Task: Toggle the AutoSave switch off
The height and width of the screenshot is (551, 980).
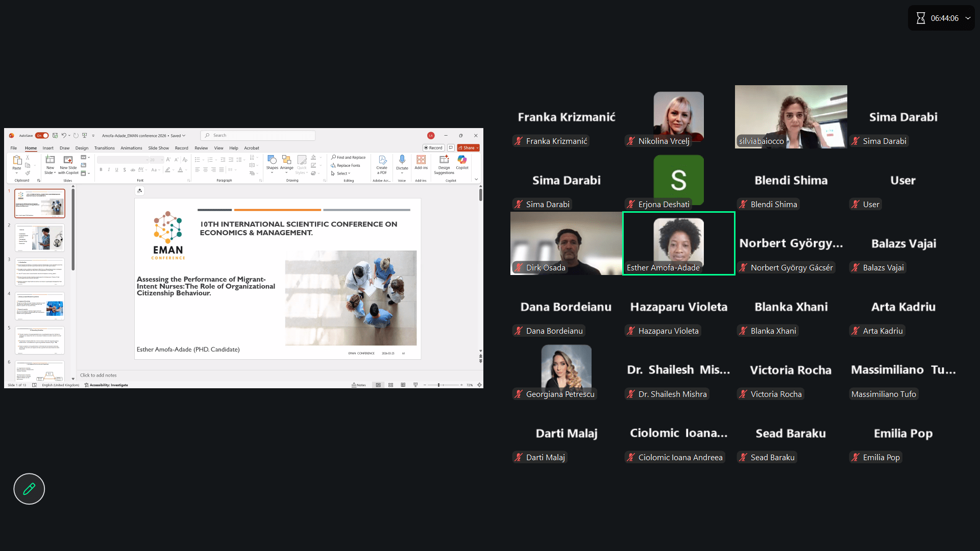Action: (x=42, y=136)
